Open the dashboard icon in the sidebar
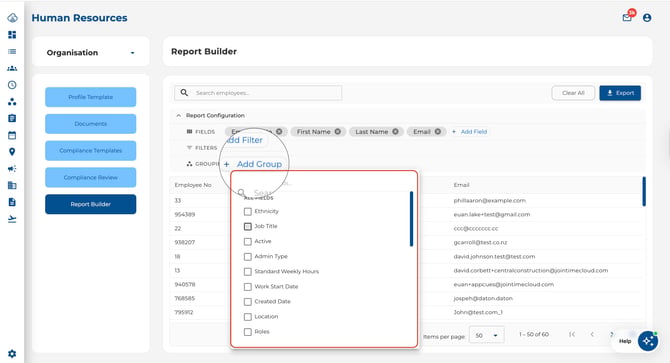This screenshot has height=363, width=670. point(12,35)
